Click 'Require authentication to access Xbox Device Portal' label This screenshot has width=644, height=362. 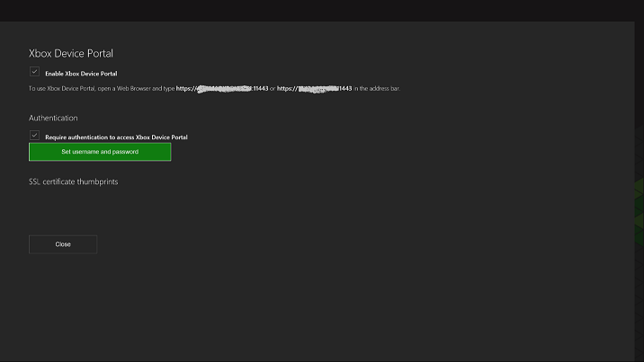(x=116, y=137)
